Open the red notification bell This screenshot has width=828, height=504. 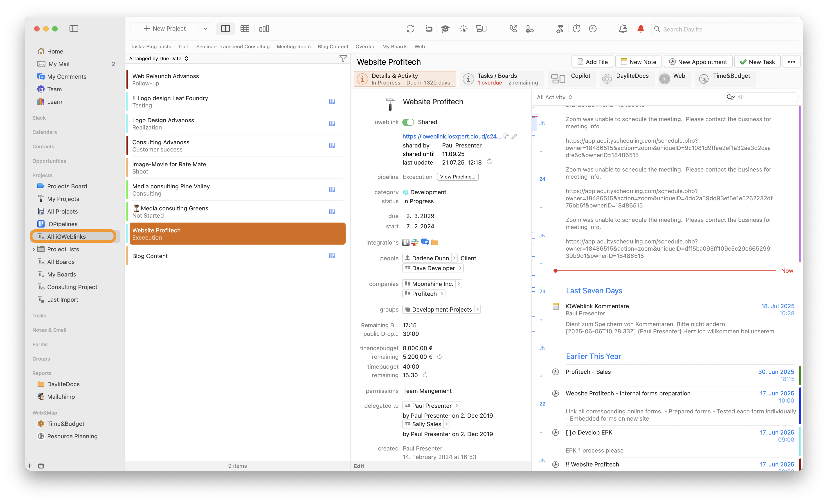[x=641, y=29]
